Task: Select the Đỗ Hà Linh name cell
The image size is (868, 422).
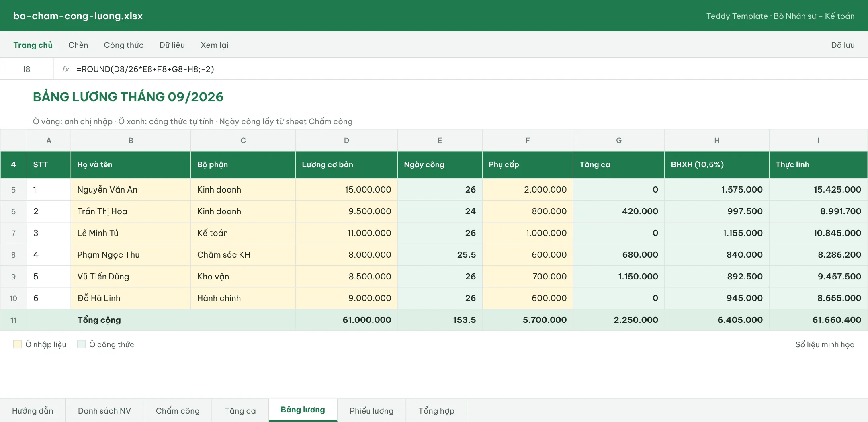Action: (x=131, y=298)
